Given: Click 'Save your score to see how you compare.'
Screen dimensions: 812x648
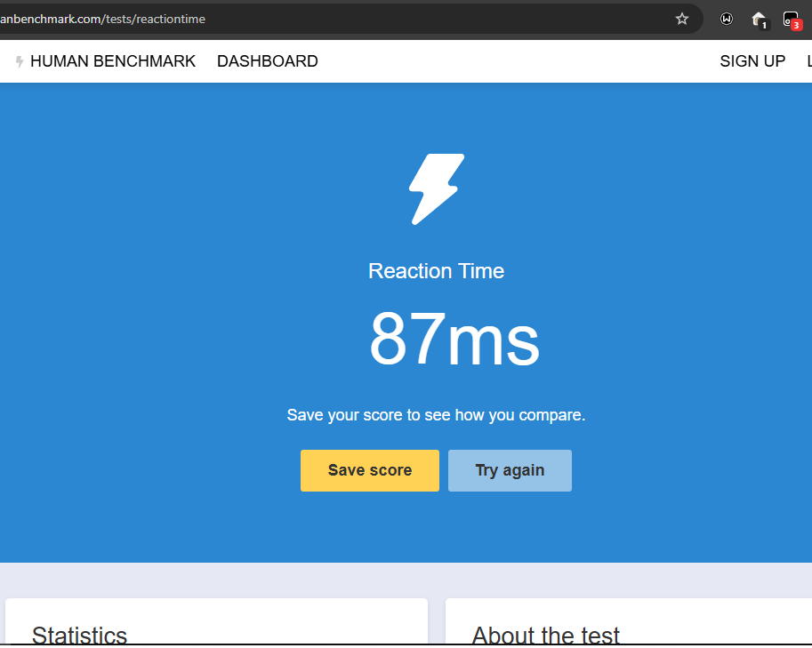Looking at the screenshot, I should [x=436, y=415].
